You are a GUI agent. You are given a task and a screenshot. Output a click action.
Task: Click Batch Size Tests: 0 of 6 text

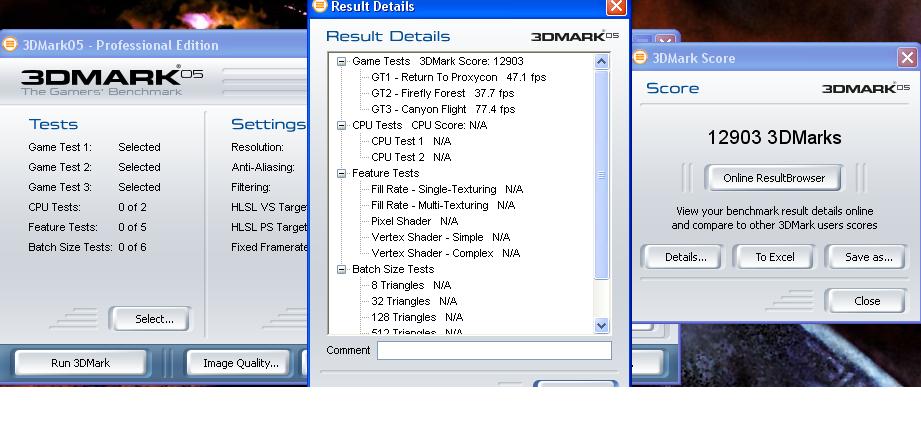(88, 247)
